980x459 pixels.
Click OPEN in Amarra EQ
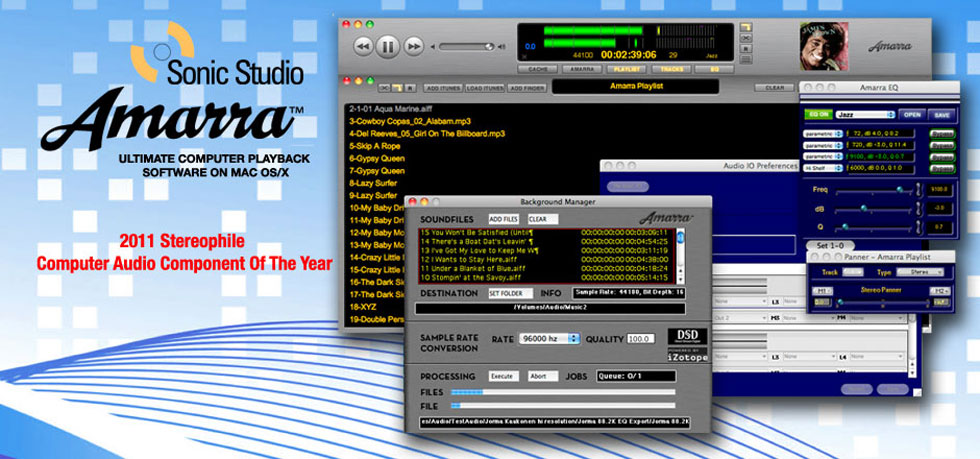[x=912, y=115]
